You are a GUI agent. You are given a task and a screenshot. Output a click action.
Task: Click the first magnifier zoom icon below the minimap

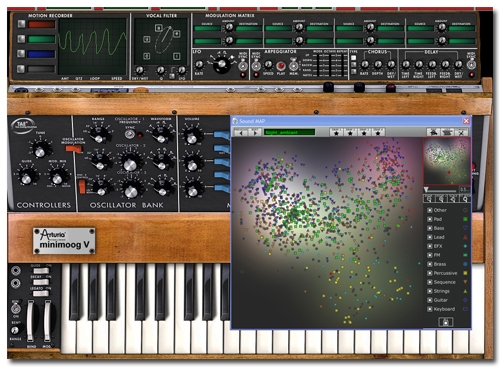coord(429,199)
